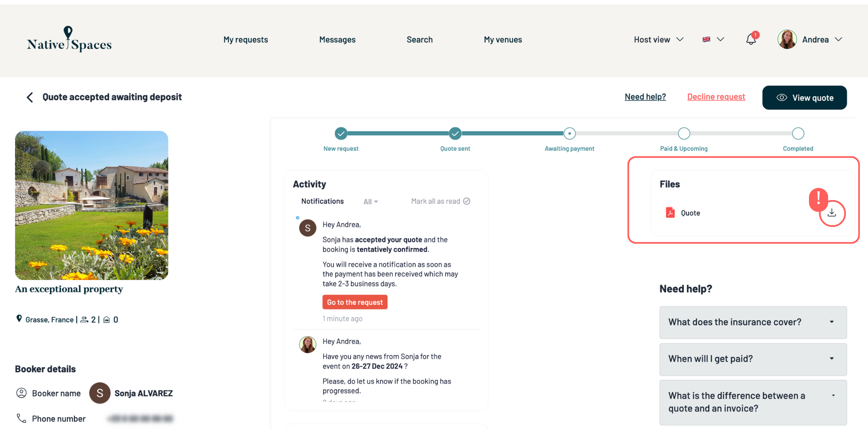Click Andrea's profile avatar
This screenshot has height=434, width=868.
tap(787, 39)
